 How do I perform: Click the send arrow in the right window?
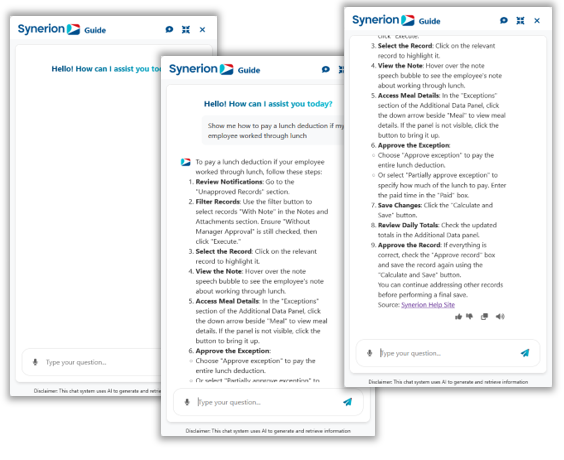click(525, 353)
